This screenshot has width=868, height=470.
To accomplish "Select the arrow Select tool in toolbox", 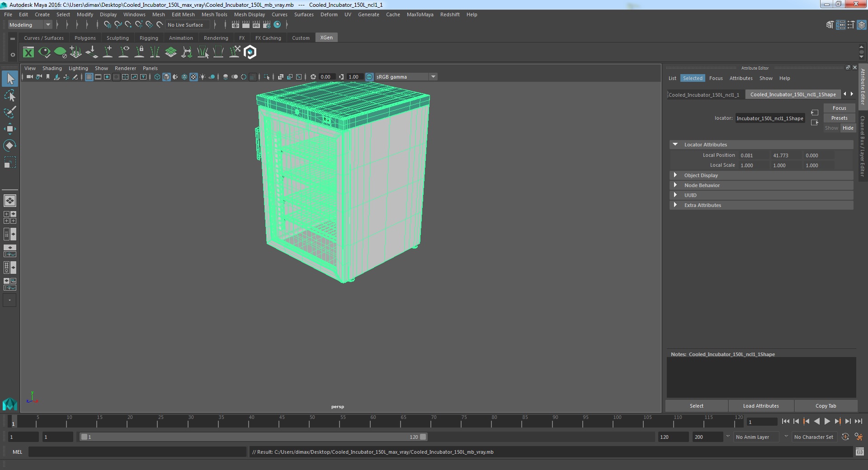I will pyautogui.click(x=9, y=79).
